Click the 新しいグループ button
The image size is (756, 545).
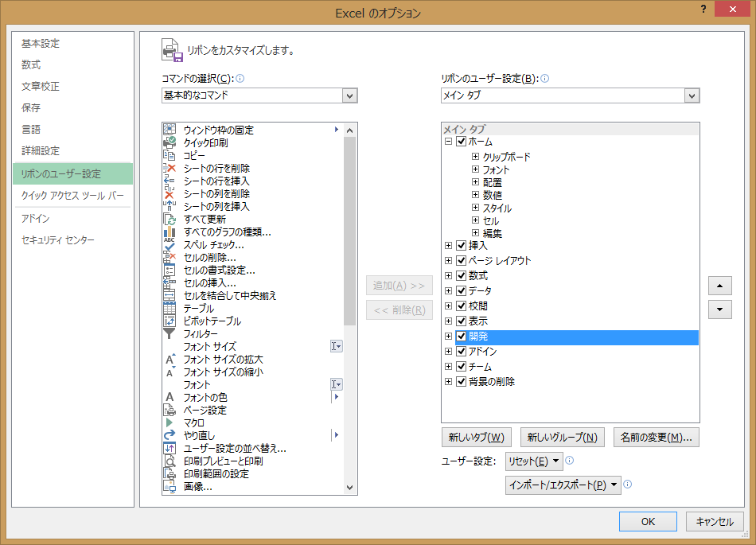tap(562, 438)
